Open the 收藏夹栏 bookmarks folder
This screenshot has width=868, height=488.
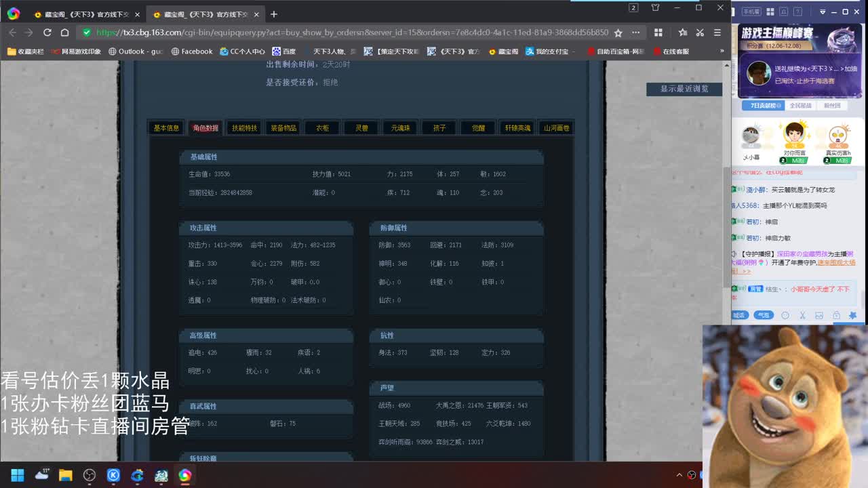coord(25,52)
